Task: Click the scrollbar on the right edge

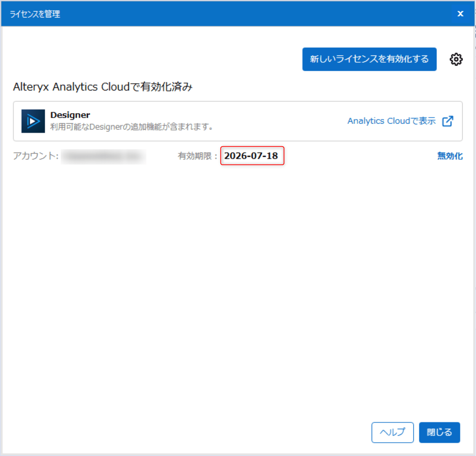Action: [x=475, y=223]
